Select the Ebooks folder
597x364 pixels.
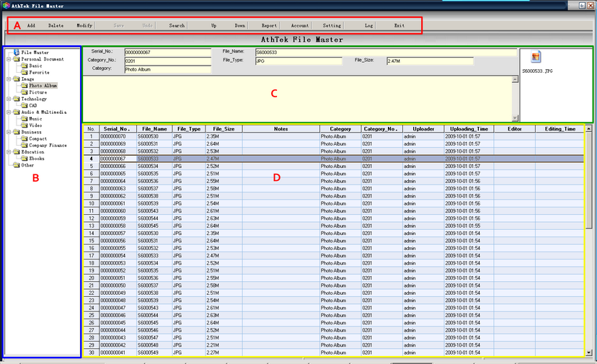[37, 159]
